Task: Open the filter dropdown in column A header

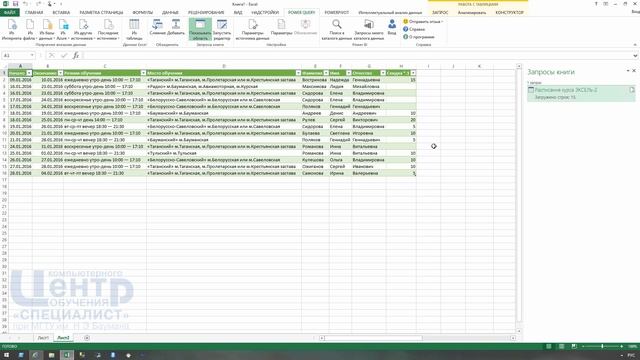Action: click(29, 73)
